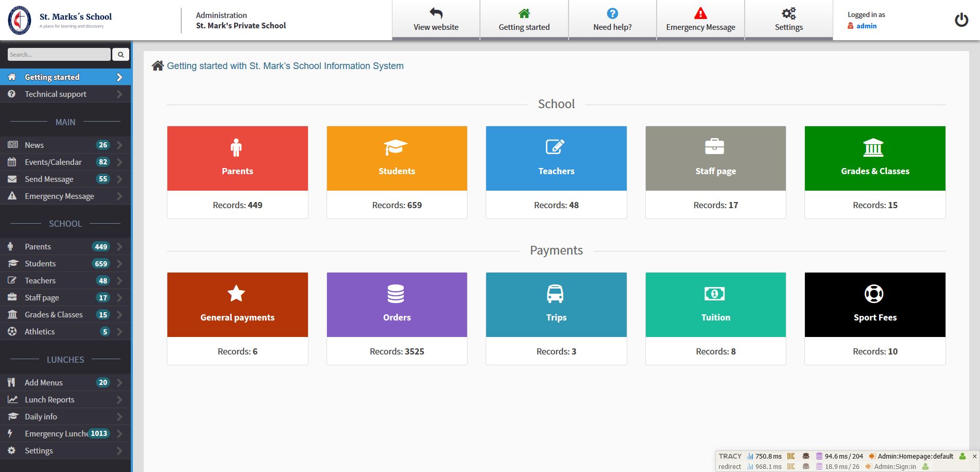Click the admin username link
This screenshot has width=980, height=472.
click(866, 26)
